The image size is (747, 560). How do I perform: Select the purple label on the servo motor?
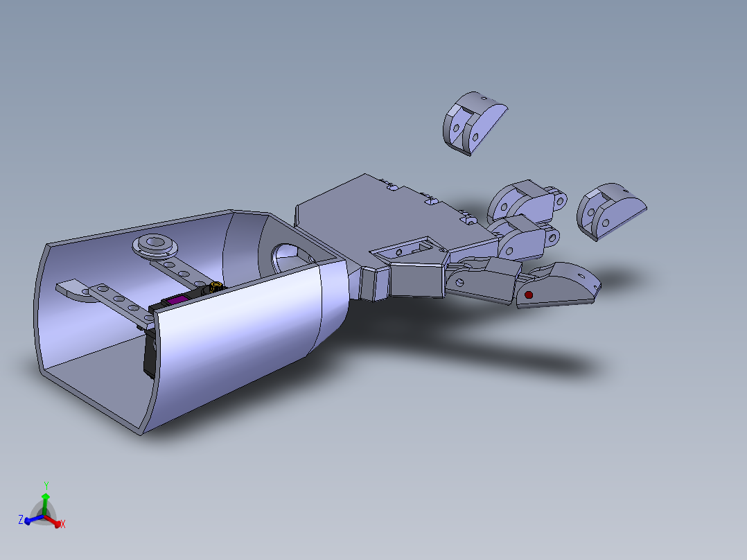pos(177,300)
